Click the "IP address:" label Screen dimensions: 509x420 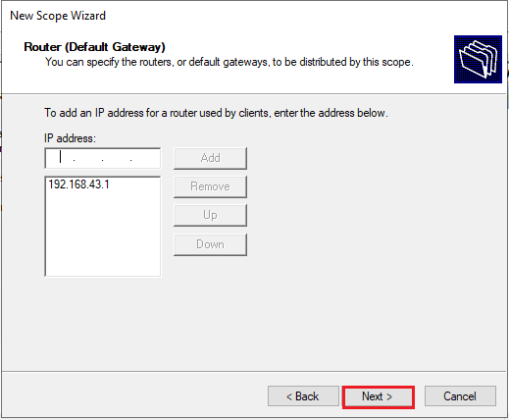70,138
